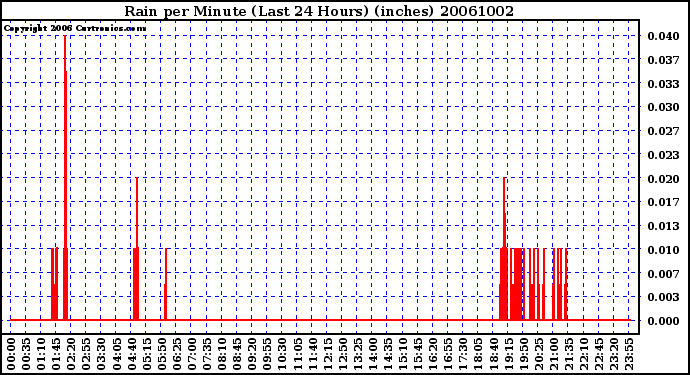Click the 11:05 time label
This screenshot has height=375, width=690.
(x=297, y=354)
